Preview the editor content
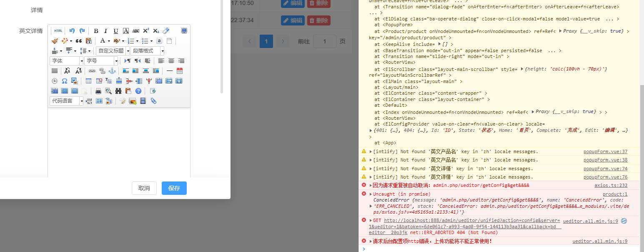644x252 pixels. (108, 91)
